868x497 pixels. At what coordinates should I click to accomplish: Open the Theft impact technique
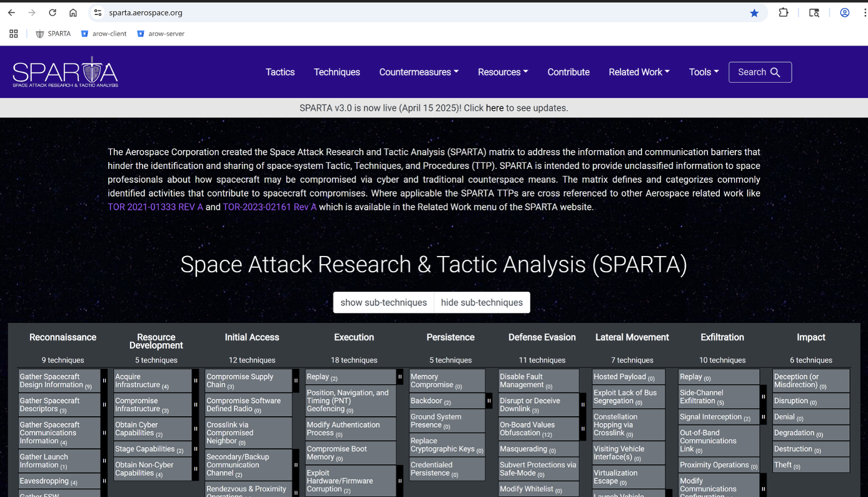coord(811,465)
